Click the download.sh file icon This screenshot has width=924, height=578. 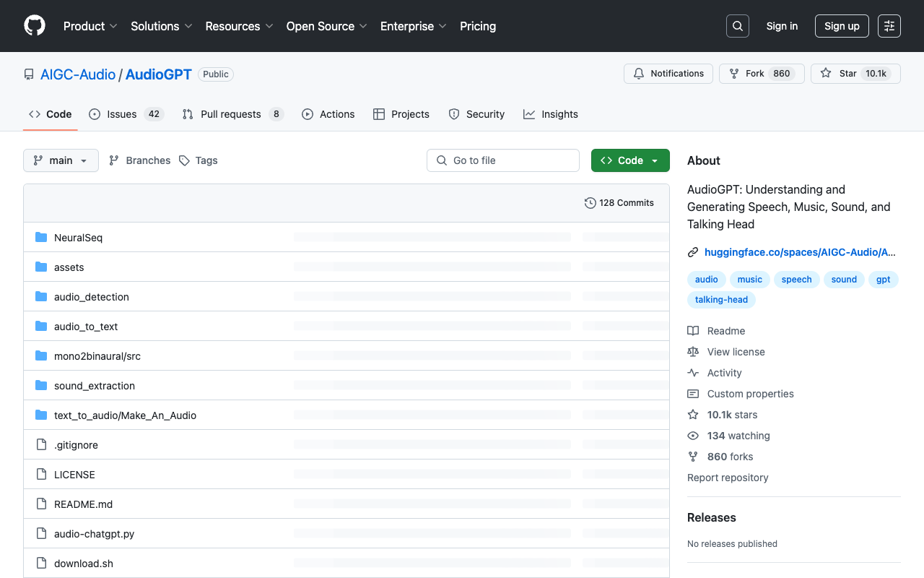(x=41, y=563)
